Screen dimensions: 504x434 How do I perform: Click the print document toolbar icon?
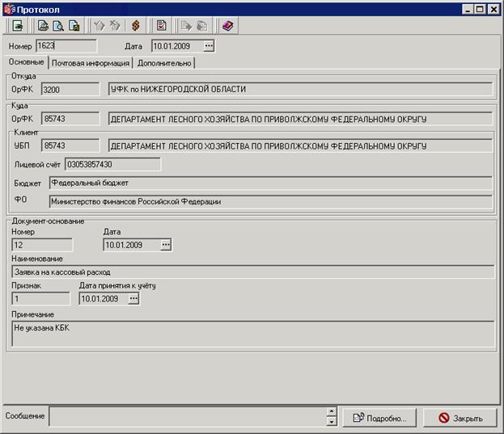pos(43,26)
